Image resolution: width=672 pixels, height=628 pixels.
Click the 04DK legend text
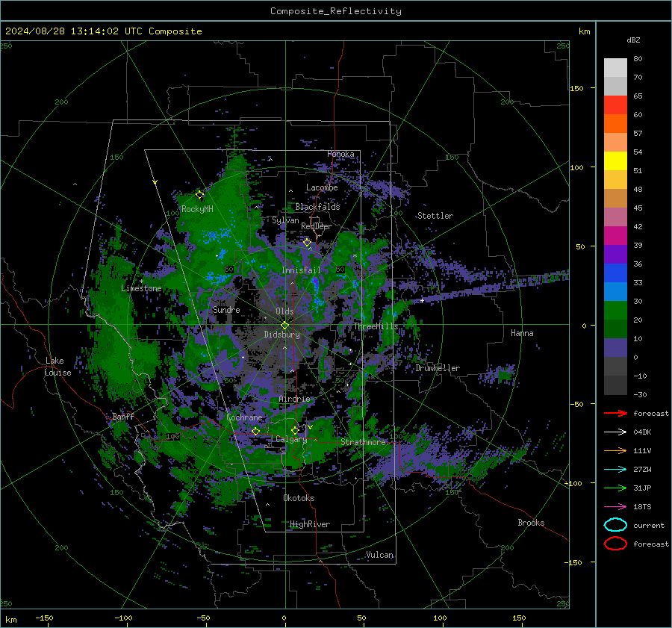point(642,432)
